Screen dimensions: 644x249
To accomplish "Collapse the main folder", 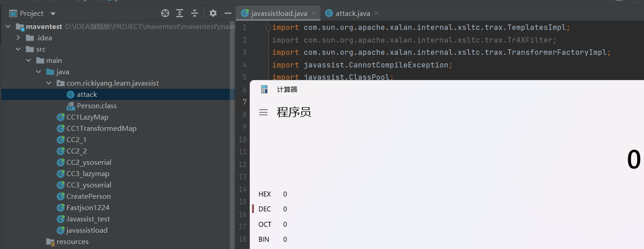I will click(x=28, y=61).
